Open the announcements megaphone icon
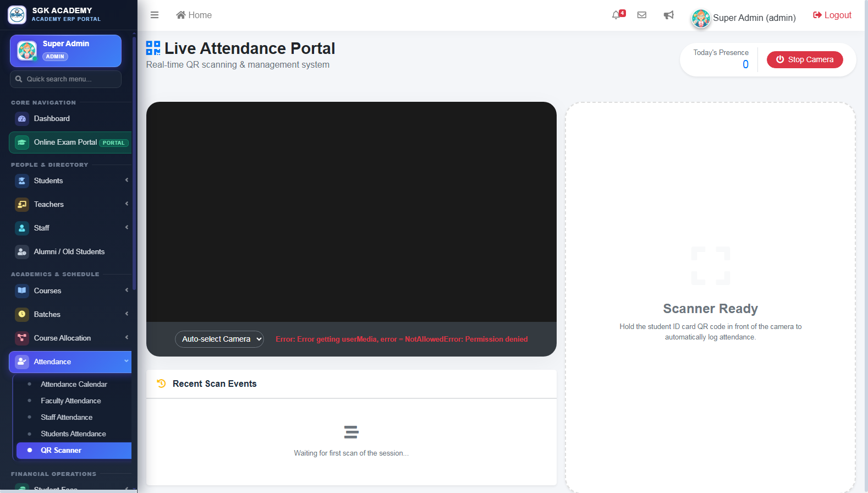This screenshot has height=493, width=868. pos(669,15)
